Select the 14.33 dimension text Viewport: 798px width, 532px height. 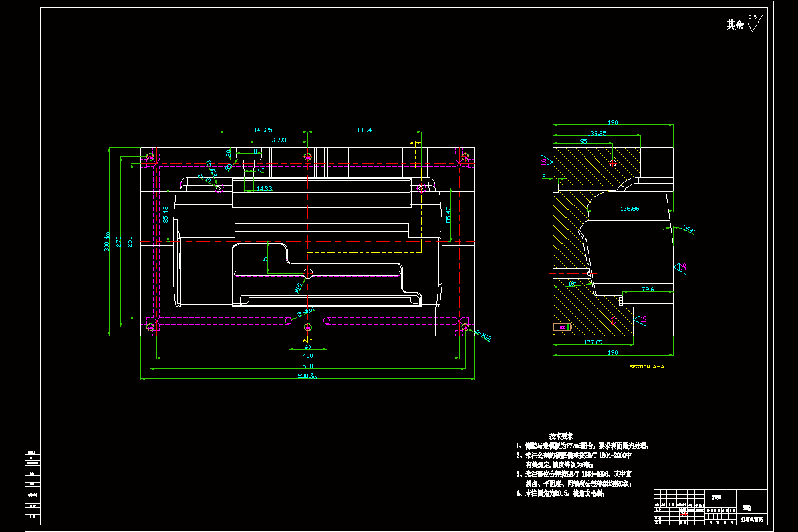264,189
